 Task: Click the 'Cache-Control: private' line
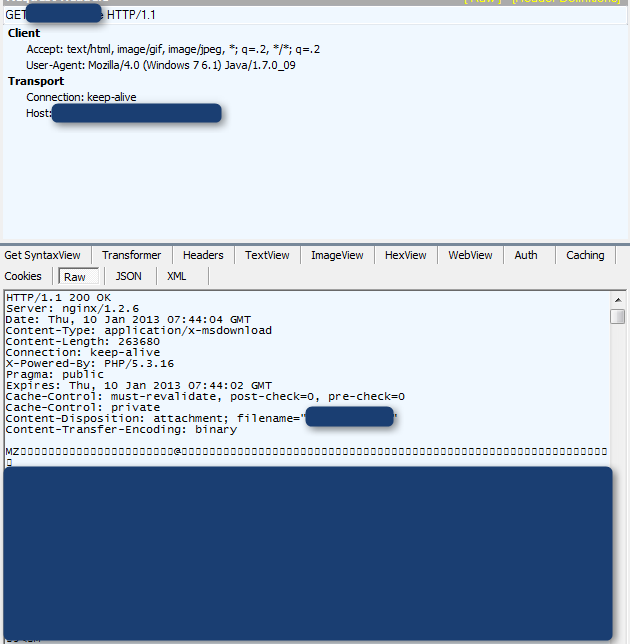83,408
